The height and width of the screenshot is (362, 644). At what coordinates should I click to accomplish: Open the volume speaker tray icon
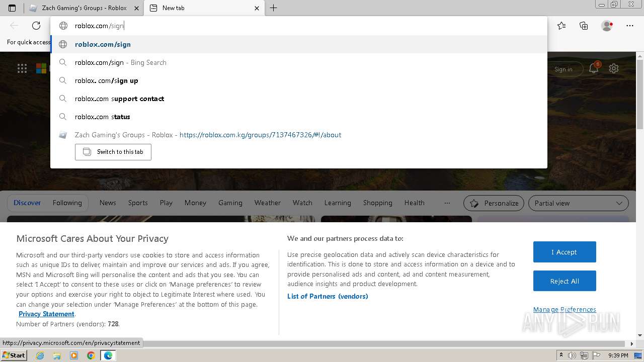click(x=572, y=355)
